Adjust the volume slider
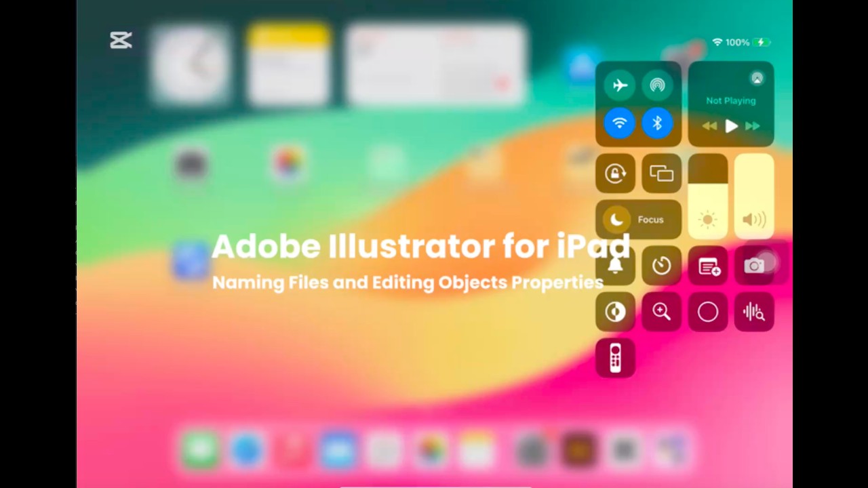This screenshot has width=868, height=488. 754,197
